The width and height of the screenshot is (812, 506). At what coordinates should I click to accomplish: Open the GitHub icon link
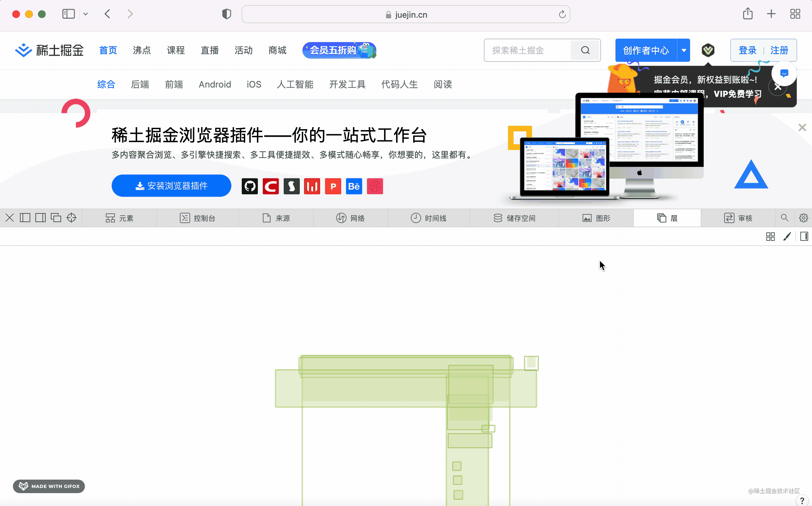coord(249,186)
